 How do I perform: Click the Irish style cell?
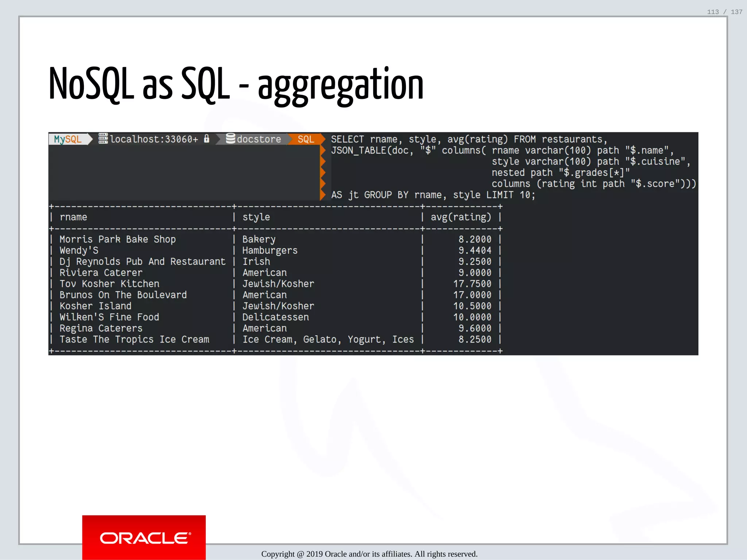click(x=256, y=262)
